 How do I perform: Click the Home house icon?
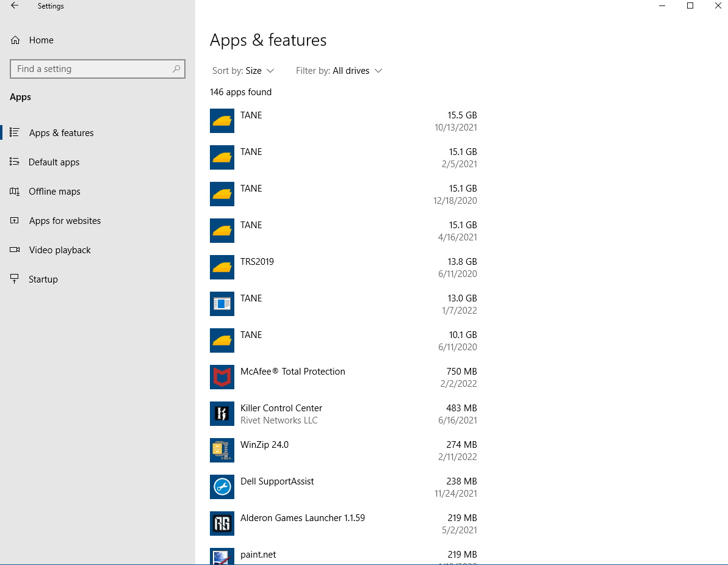click(x=15, y=40)
